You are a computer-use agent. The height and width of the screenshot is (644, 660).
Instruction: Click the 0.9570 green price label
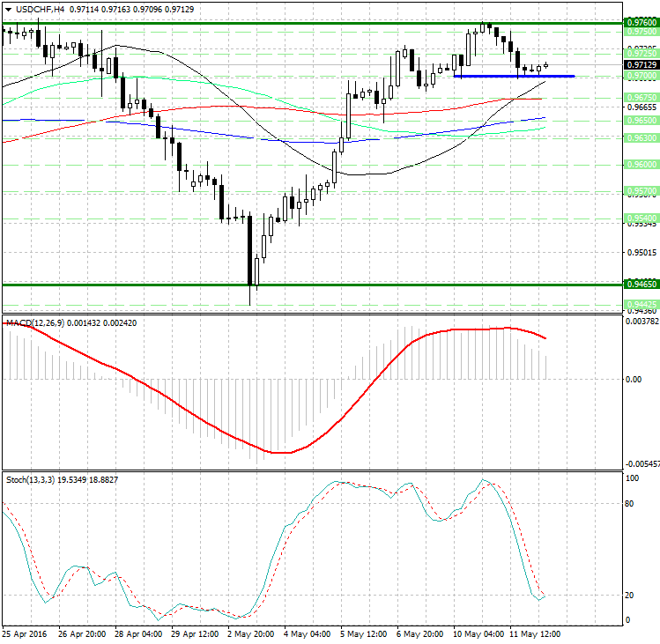[x=639, y=190]
